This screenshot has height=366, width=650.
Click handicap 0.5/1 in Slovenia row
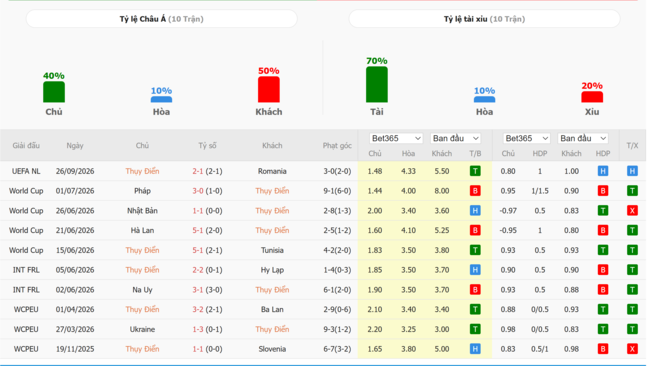pos(540,349)
